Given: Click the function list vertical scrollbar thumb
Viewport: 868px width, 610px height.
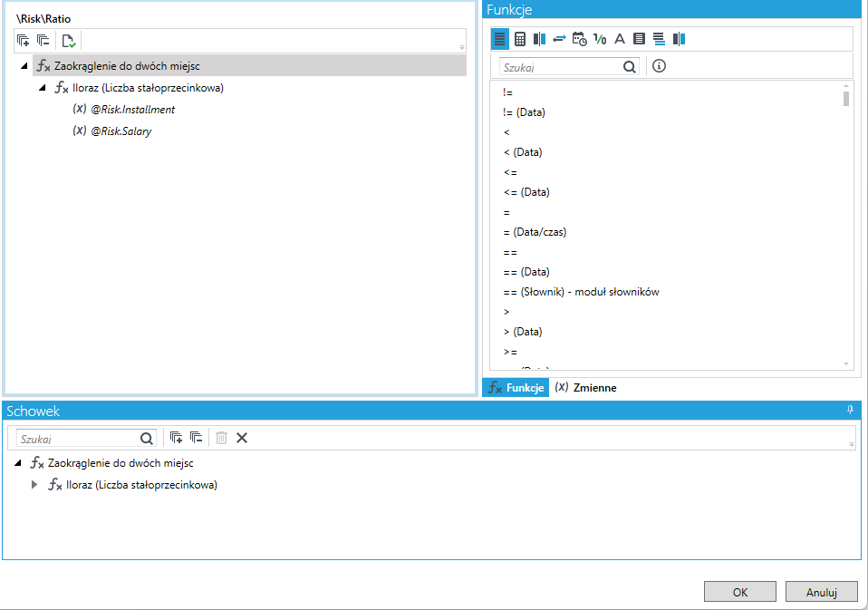Looking at the screenshot, I should pyautogui.click(x=846, y=99).
